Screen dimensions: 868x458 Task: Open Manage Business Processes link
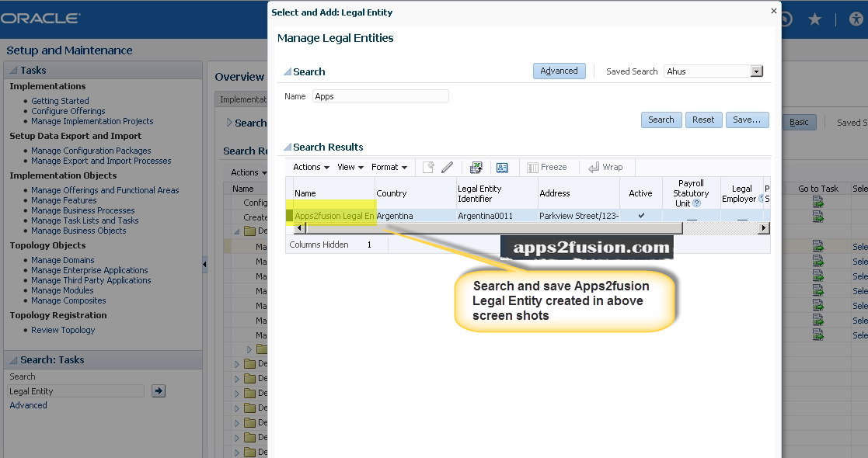(x=83, y=210)
